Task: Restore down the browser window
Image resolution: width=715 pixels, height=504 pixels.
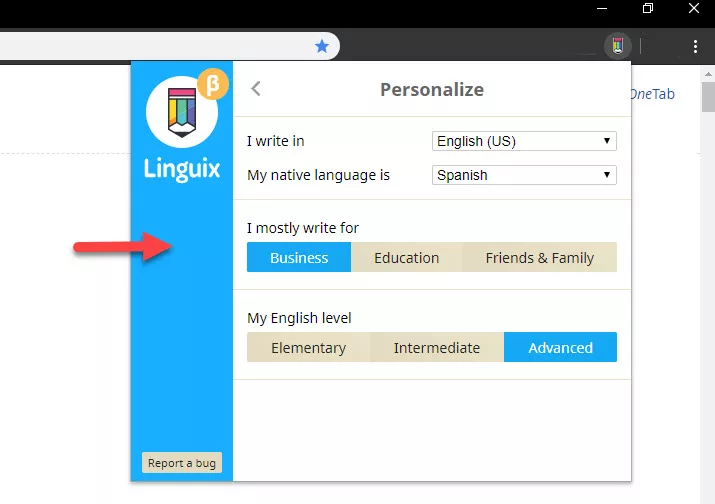Action: click(x=648, y=9)
